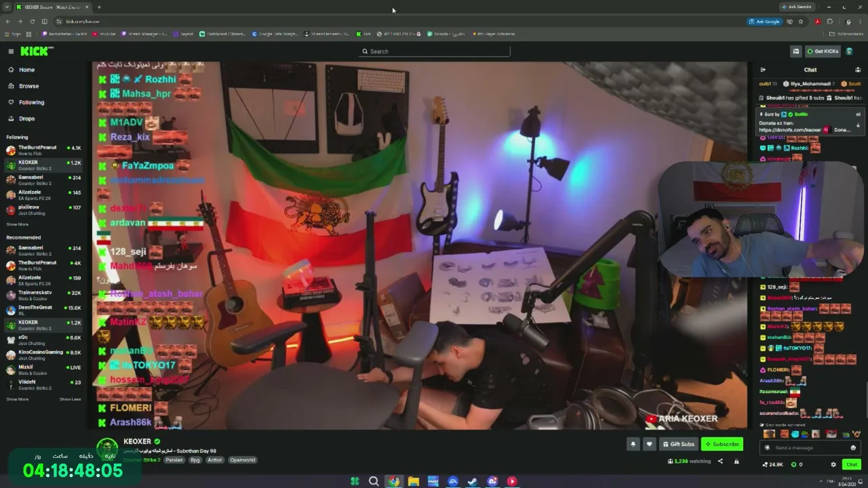Go to Home in the sidebar

pyautogui.click(x=26, y=70)
